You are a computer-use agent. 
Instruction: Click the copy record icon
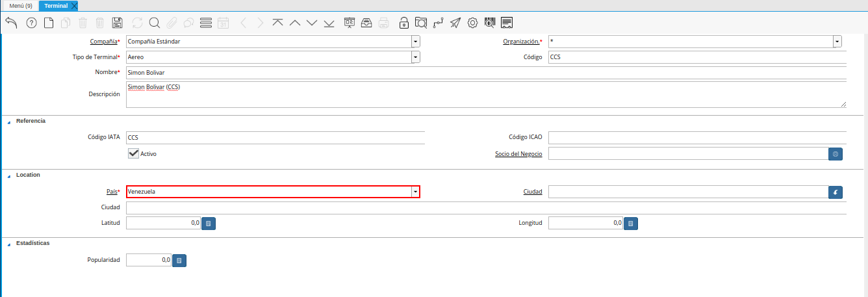(x=66, y=23)
